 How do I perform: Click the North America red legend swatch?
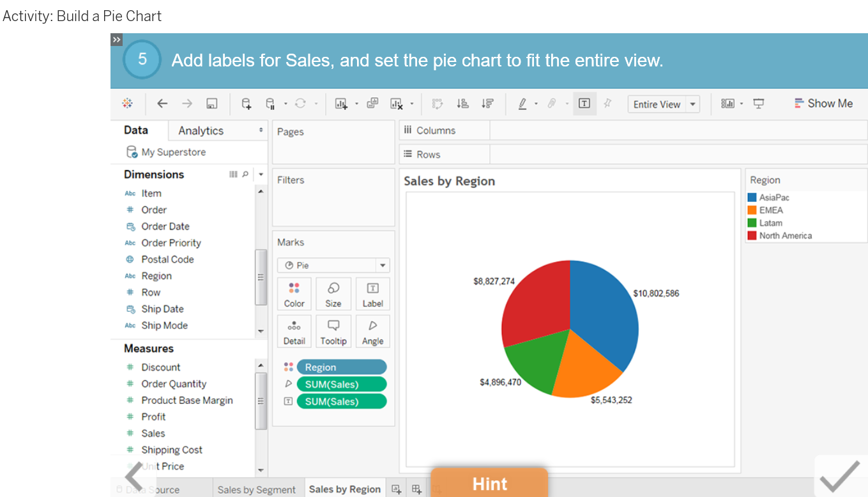point(752,236)
